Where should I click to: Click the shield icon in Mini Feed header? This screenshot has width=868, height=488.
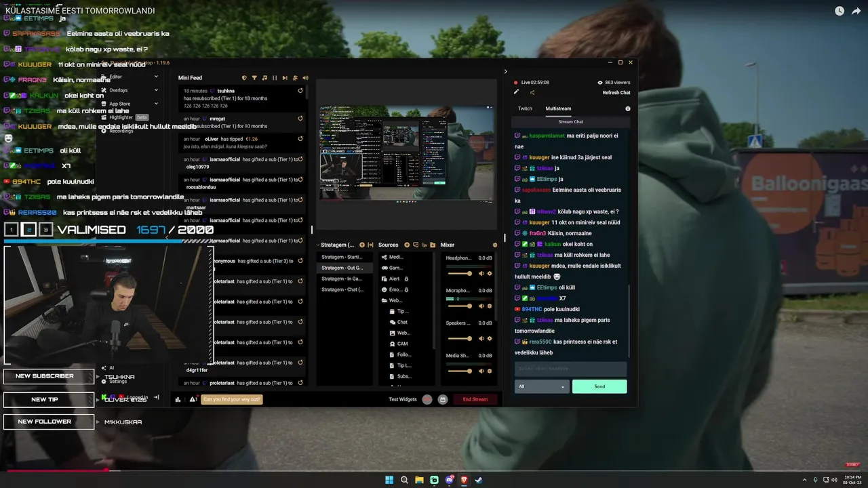[x=244, y=78]
